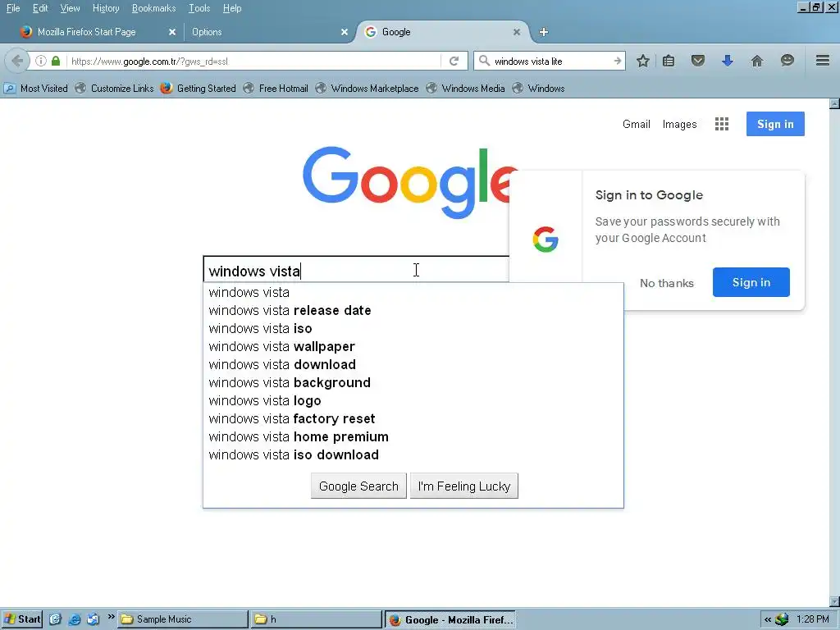This screenshot has height=630, width=840.
Task: Close the Options tab
Action: [x=345, y=32]
